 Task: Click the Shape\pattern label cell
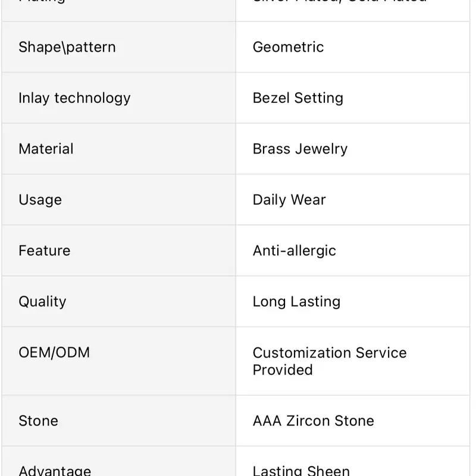pos(67,47)
